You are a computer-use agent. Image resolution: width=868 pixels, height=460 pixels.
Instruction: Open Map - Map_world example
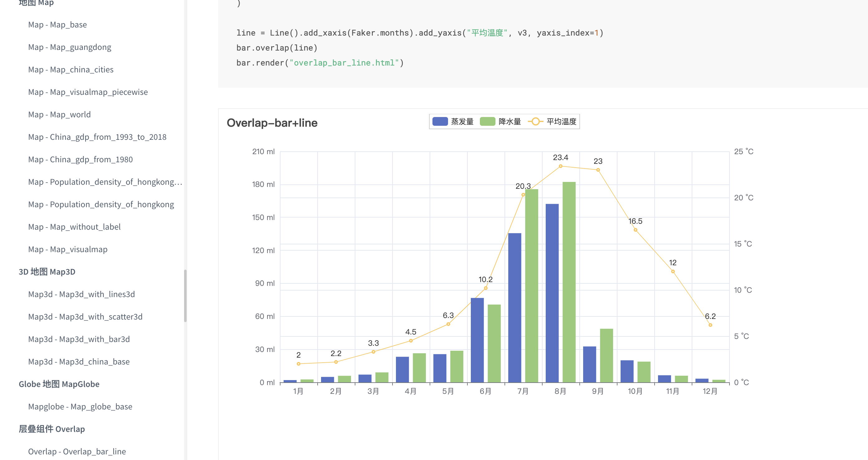[x=59, y=115]
